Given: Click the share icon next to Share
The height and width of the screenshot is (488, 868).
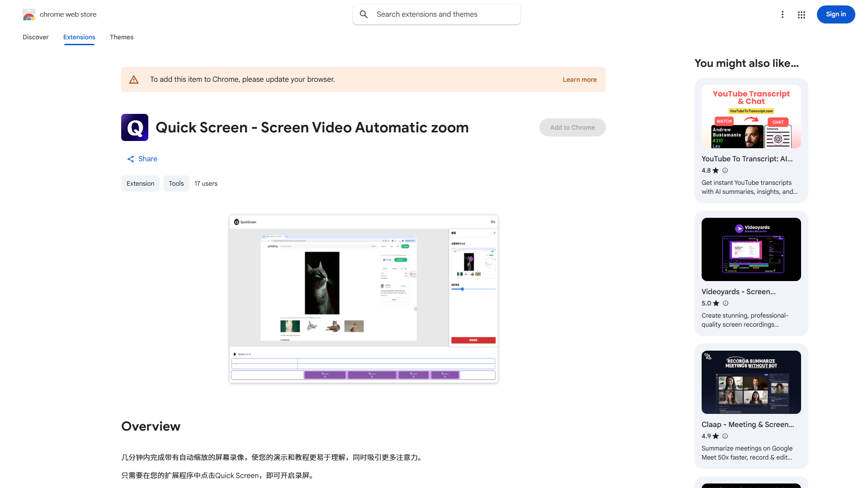Looking at the screenshot, I should coord(130,159).
